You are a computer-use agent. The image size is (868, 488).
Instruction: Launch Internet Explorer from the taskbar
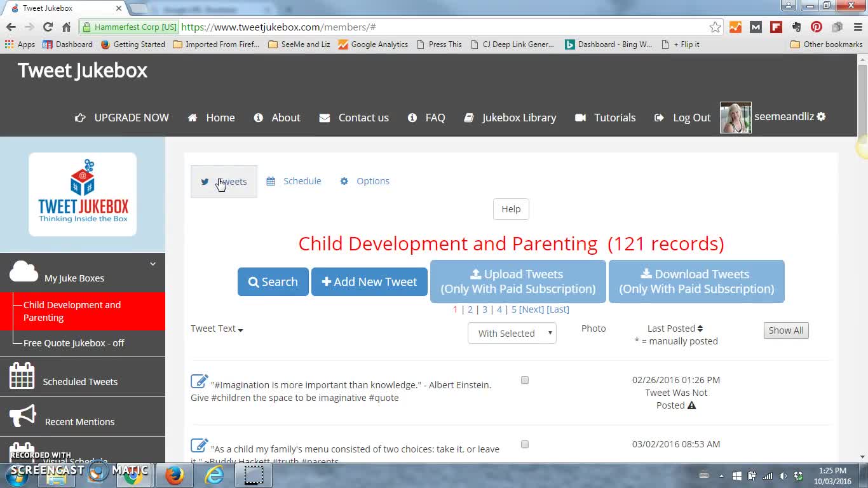pyautogui.click(x=214, y=475)
